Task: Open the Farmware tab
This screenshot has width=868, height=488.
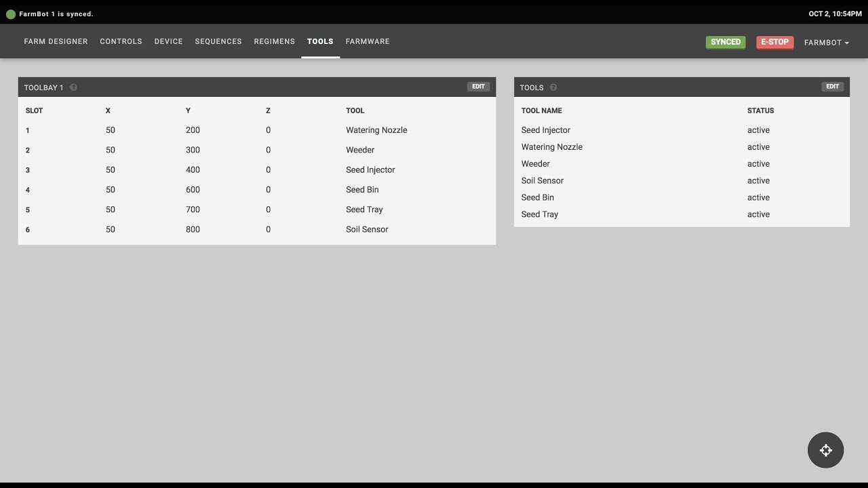Action: coord(368,41)
